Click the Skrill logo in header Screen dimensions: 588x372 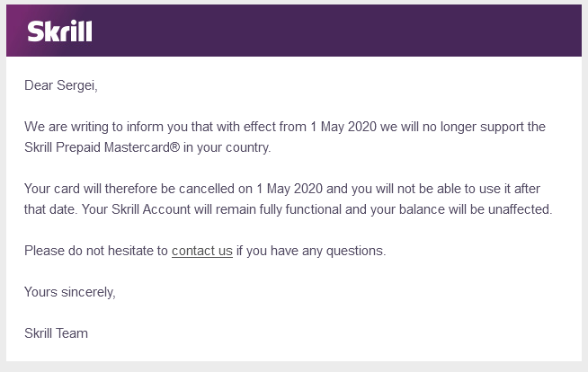point(59,31)
